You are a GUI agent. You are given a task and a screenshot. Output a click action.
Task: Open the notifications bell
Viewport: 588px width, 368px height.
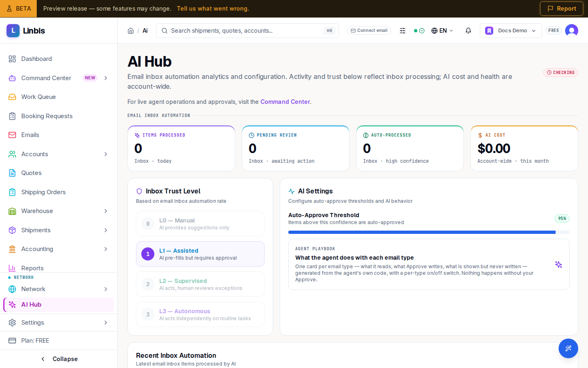coord(468,31)
